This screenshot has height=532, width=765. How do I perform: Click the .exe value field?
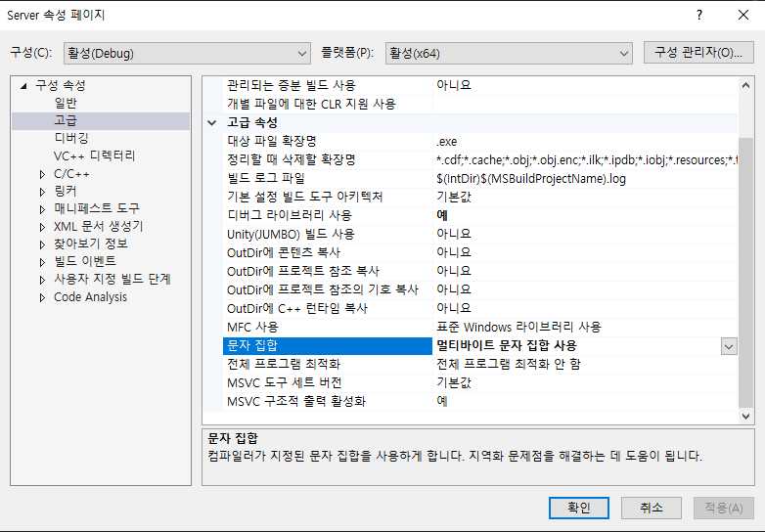(585, 142)
